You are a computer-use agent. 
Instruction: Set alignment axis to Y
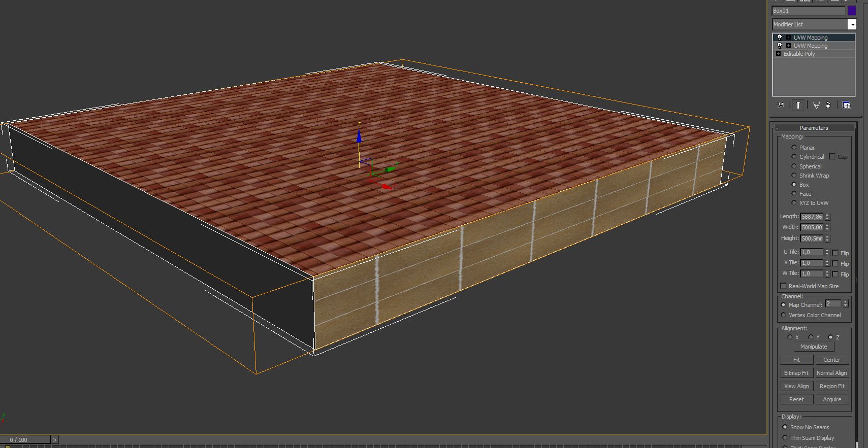(x=810, y=337)
